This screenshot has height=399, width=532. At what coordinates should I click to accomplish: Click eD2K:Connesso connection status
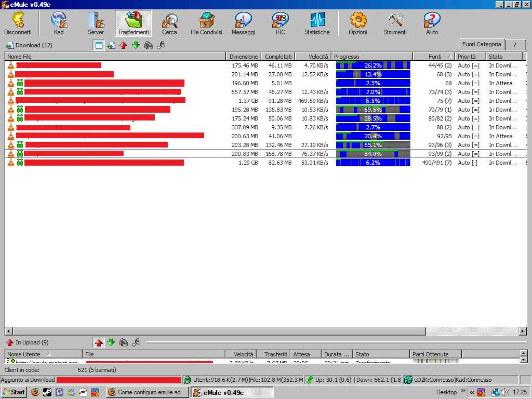click(434, 380)
